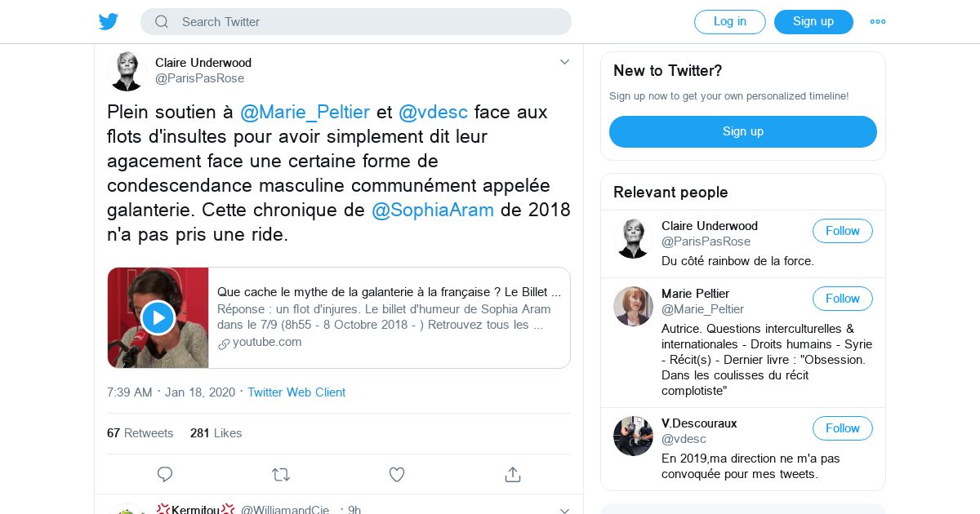The width and height of the screenshot is (980, 514).
Task: Click the Log in button
Action: [729, 22]
